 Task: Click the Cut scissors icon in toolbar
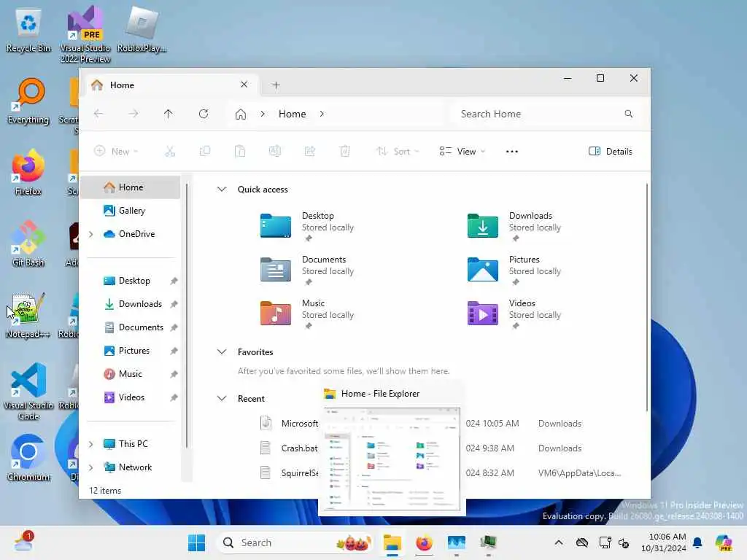pyautogui.click(x=170, y=152)
